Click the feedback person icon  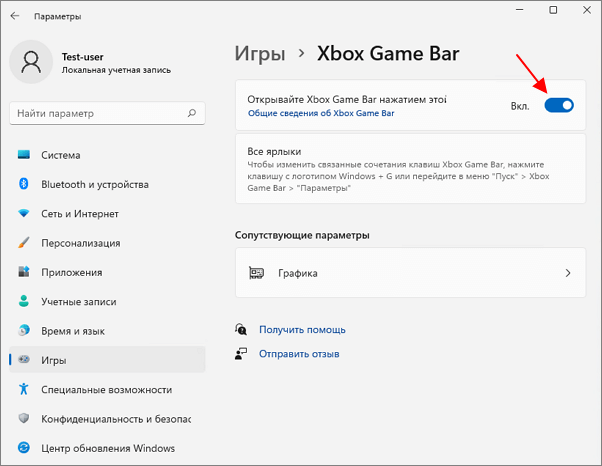241,354
